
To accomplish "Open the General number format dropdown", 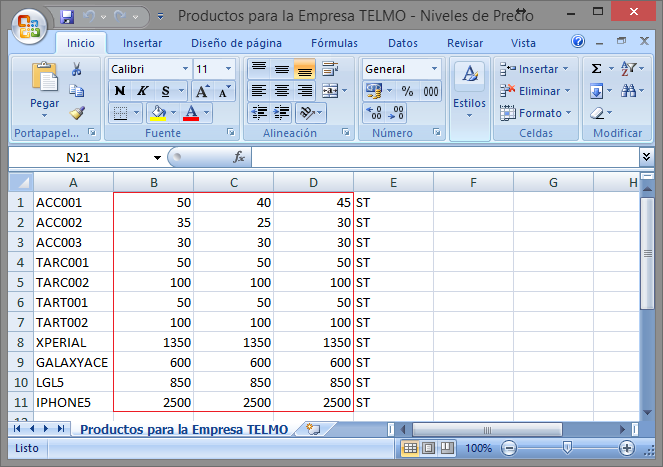I will 434,69.
